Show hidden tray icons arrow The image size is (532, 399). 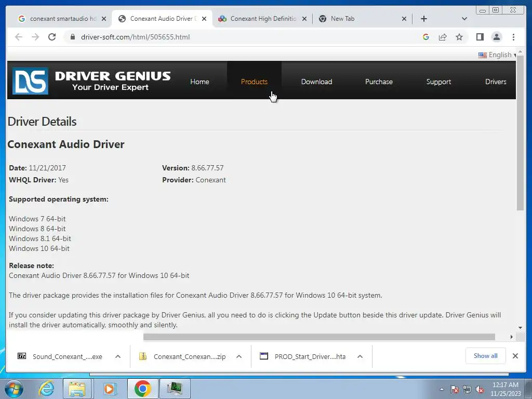point(442,390)
